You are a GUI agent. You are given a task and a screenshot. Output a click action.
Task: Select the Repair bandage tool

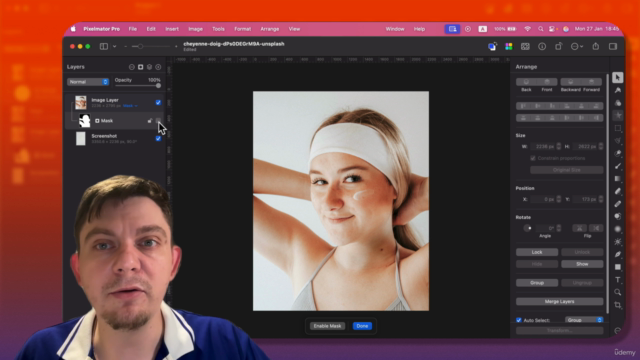click(618, 204)
